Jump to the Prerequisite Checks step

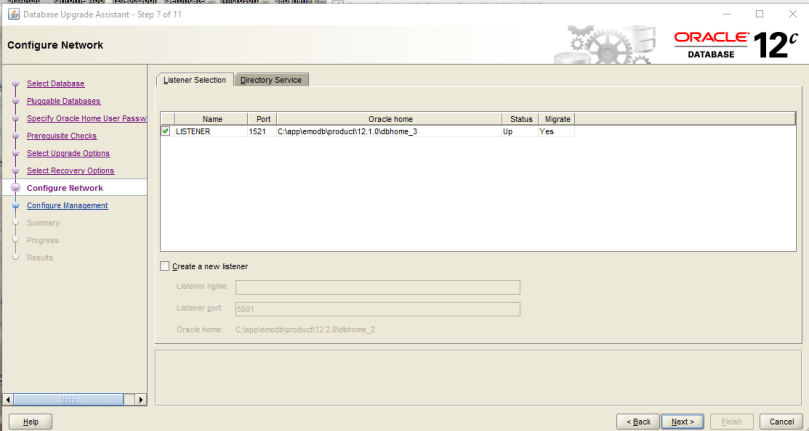click(x=61, y=136)
